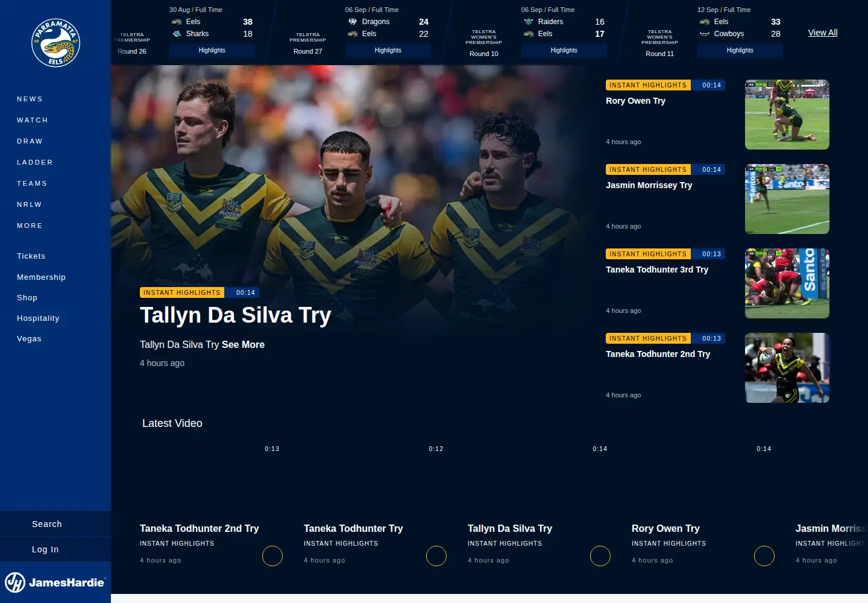
Task: Click View All matches link
Action: coord(823,33)
